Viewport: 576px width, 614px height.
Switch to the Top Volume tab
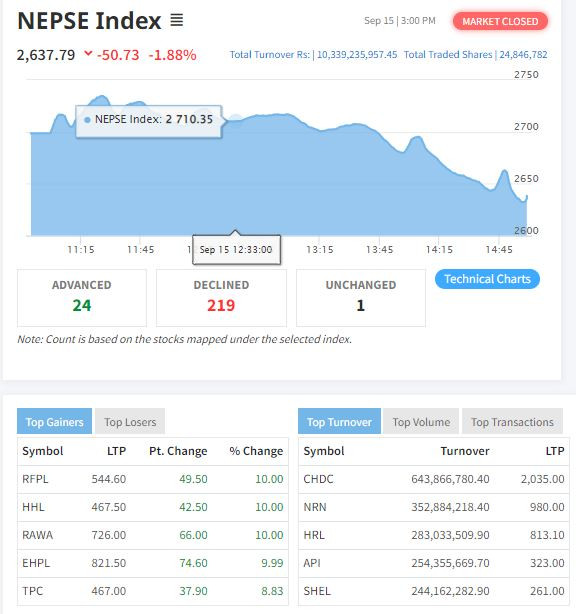click(421, 422)
